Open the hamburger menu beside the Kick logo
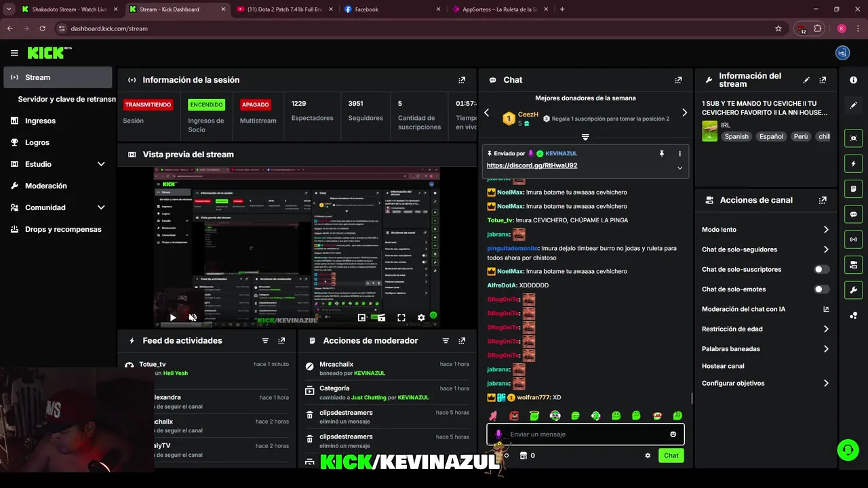The height and width of the screenshot is (488, 868). point(14,53)
